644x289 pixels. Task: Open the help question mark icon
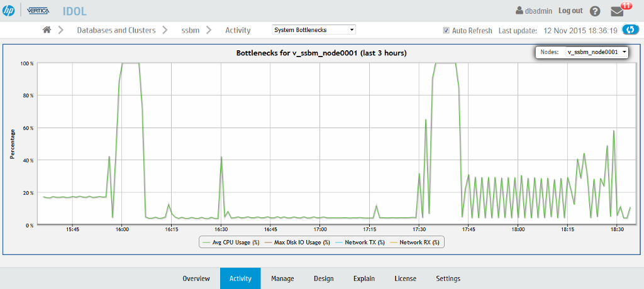[595, 11]
